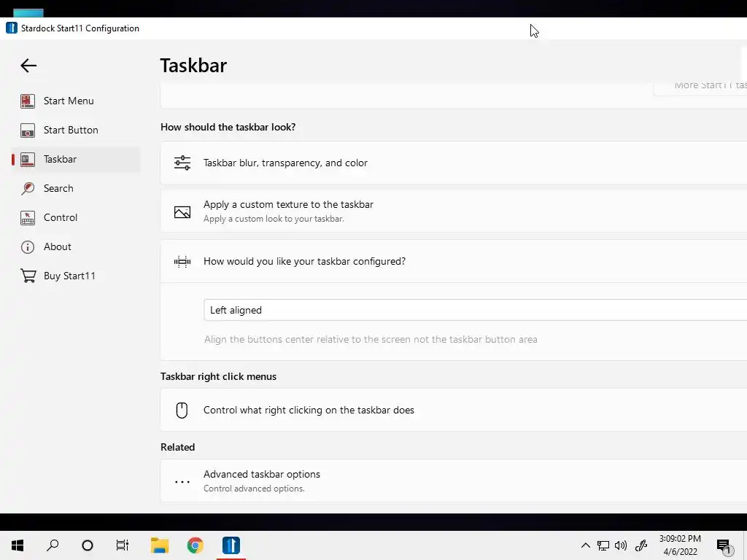
Task: Click the 'Control advanced options.' subtitle
Action: (254, 489)
